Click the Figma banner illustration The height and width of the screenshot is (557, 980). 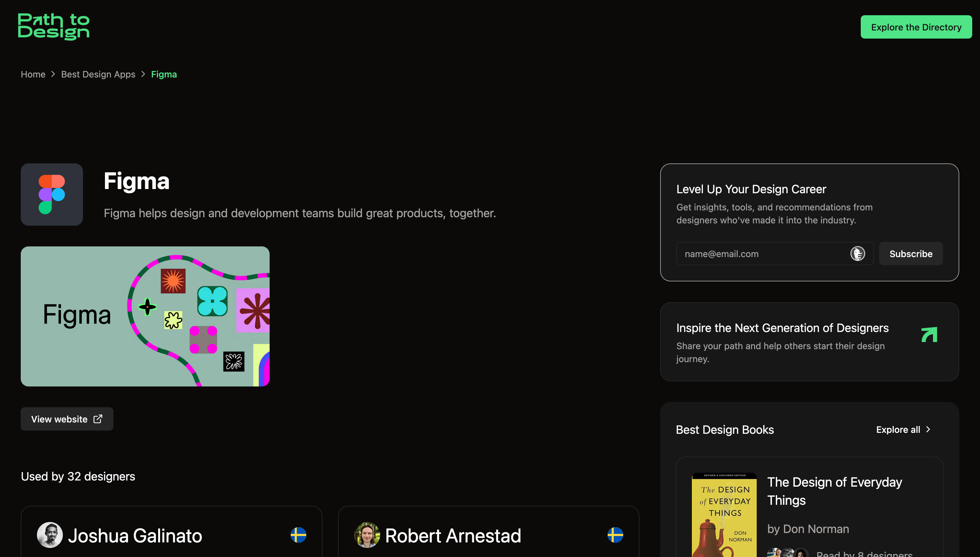(145, 316)
